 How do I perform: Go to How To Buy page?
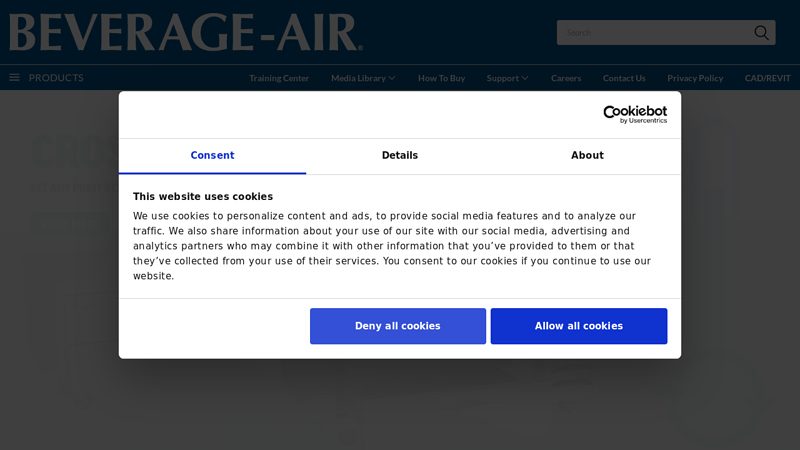[441, 78]
